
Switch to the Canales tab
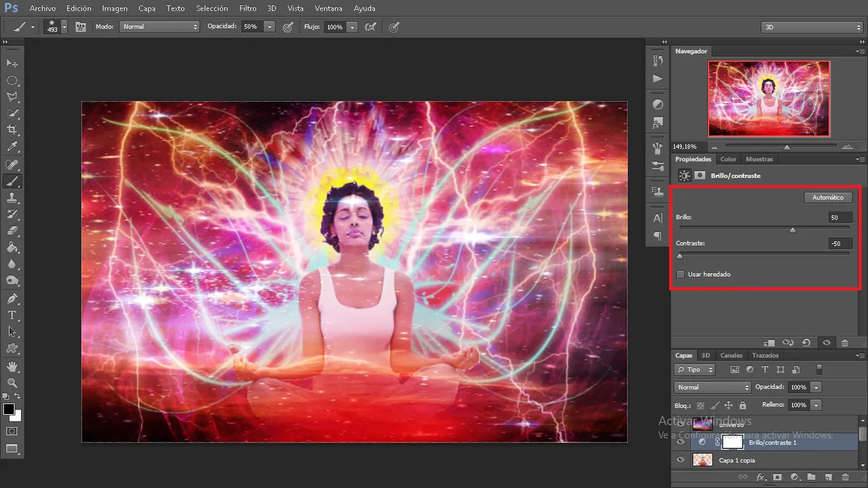point(731,355)
